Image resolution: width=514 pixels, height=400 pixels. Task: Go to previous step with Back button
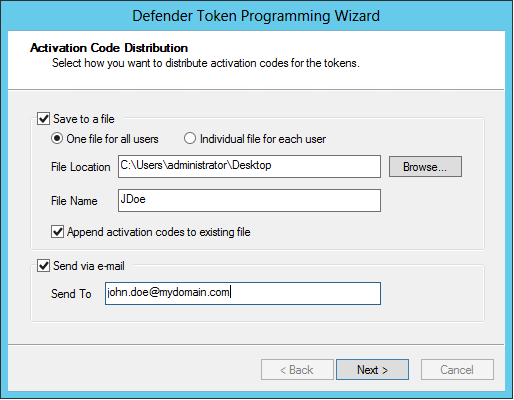click(297, 369)
